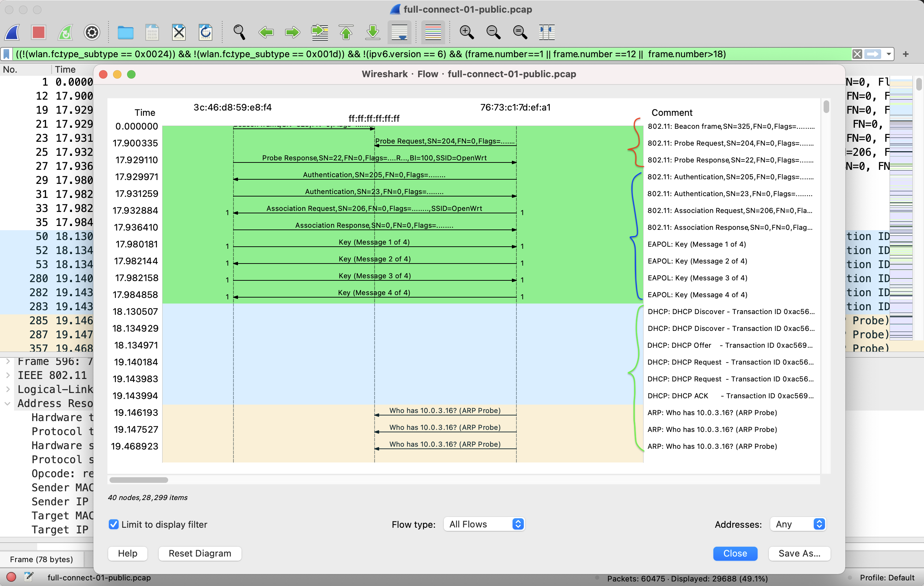Image resolution: width=924 pixels, height=586 pixels.
Task: Click the resize columns icon
Action: click(x=546, y=32)
